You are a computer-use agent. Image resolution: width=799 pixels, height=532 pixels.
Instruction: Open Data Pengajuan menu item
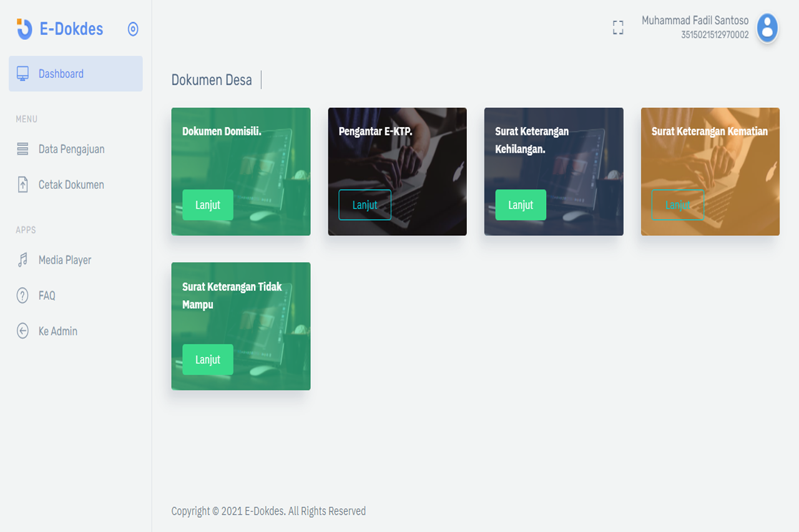coord(71,149)
